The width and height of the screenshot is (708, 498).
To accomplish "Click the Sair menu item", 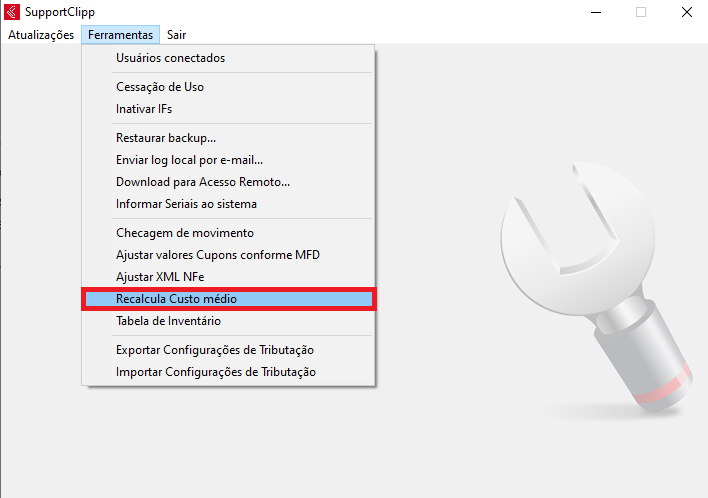I will coord(176,34).
